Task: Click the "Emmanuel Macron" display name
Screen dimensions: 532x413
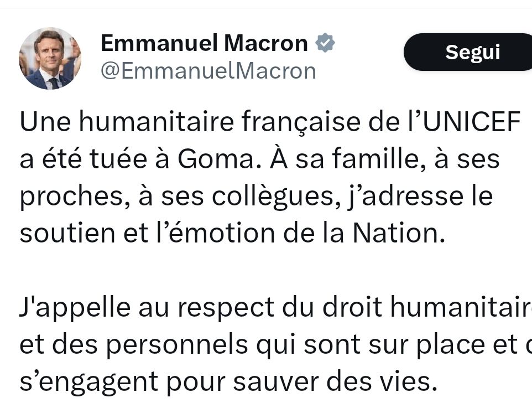Action: [204, 43]
